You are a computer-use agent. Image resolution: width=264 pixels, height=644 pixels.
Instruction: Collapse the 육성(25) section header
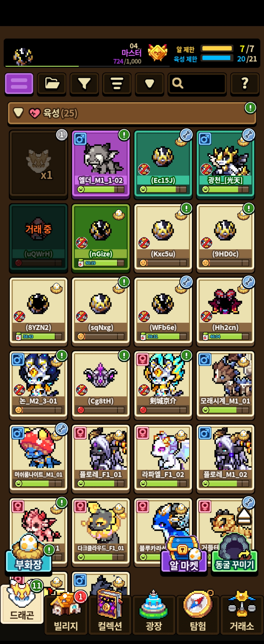132,113
